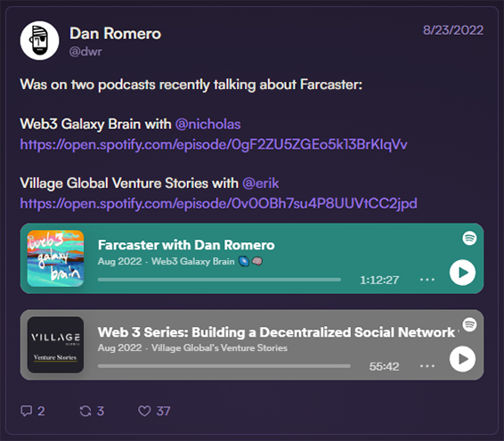504x441 pixels.
Task: Play the Farcaster with Dan Romero episode
Action: pyautogui.click(x=462, y=273)
